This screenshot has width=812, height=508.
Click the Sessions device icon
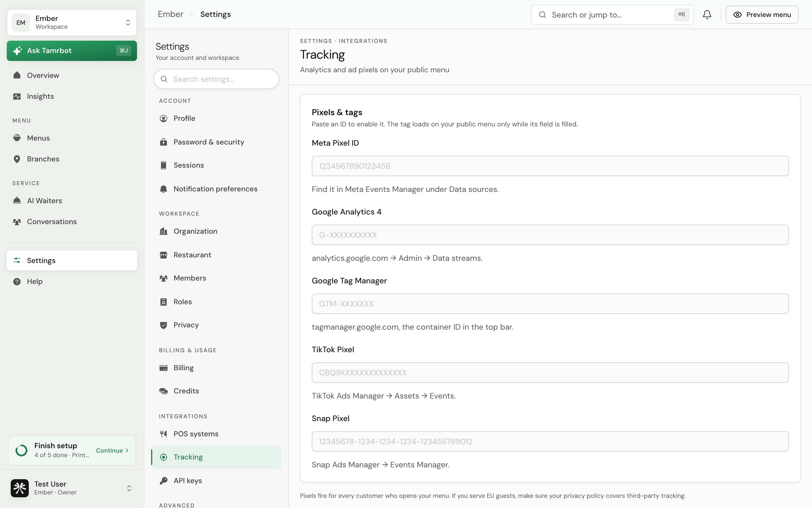[x=164, y=165]
